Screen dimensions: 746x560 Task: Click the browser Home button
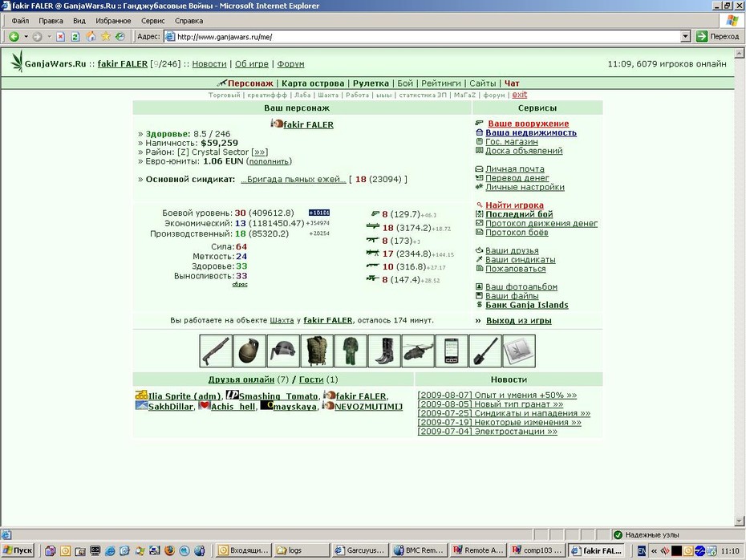(x=91, y=37)
